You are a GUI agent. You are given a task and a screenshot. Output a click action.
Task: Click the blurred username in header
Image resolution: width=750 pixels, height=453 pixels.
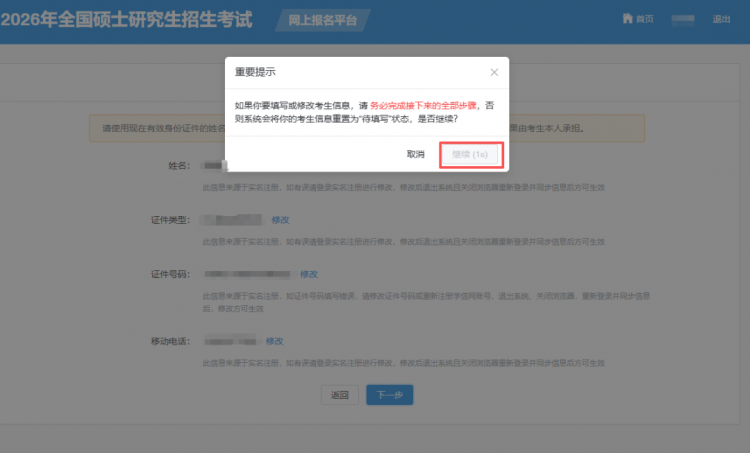(683, 19)
